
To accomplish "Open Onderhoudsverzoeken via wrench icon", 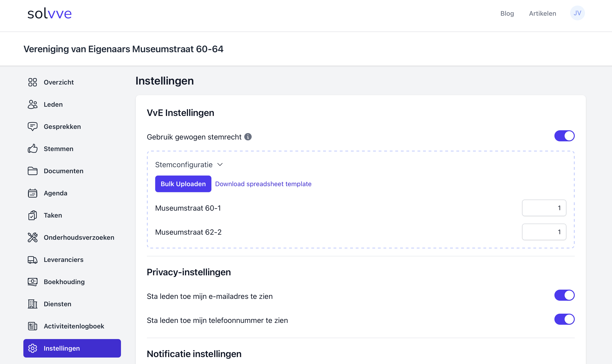I will (x=32, y=237).
